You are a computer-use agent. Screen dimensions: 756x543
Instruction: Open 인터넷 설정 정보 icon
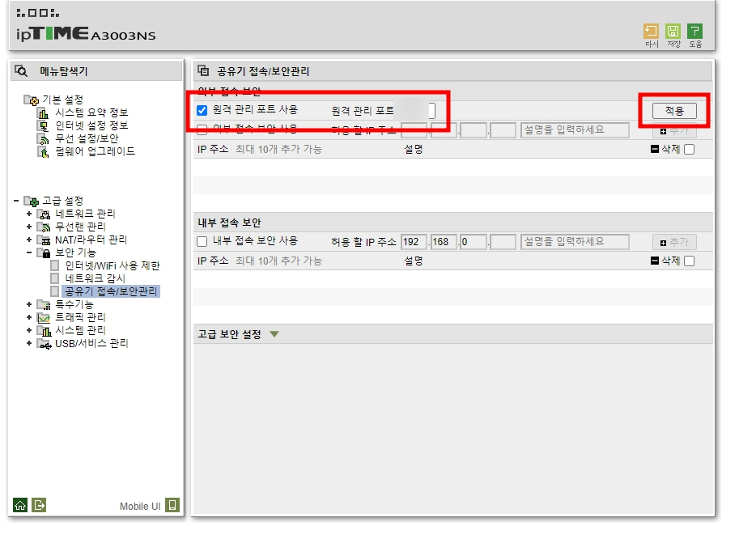[x=44, y=126]
